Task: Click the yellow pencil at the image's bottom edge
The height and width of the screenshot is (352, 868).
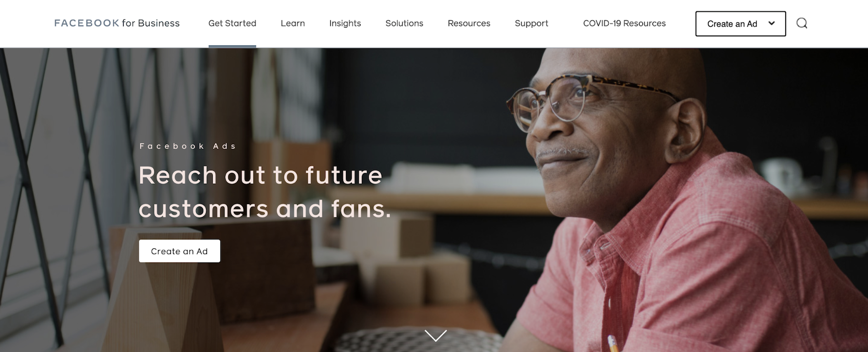Action: (x=613, y=343)
